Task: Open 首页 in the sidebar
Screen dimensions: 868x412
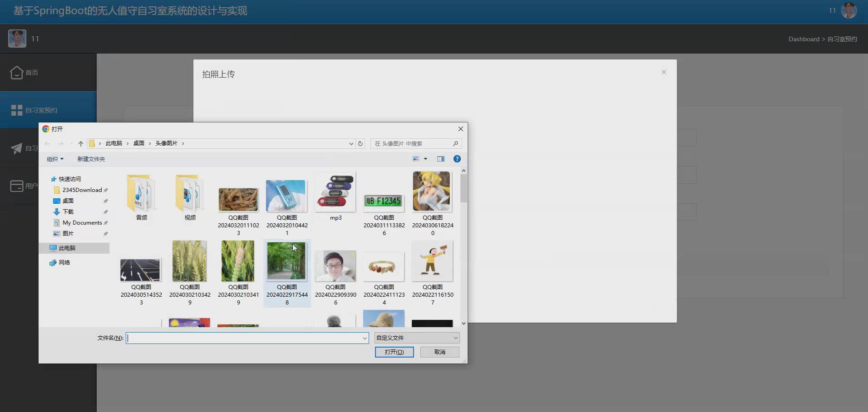Action: (x=48, y=73)
